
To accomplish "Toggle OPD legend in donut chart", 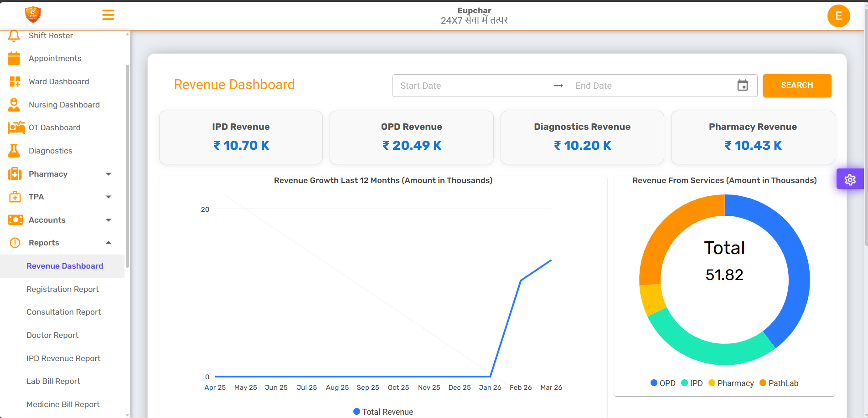I will [663, 383].
